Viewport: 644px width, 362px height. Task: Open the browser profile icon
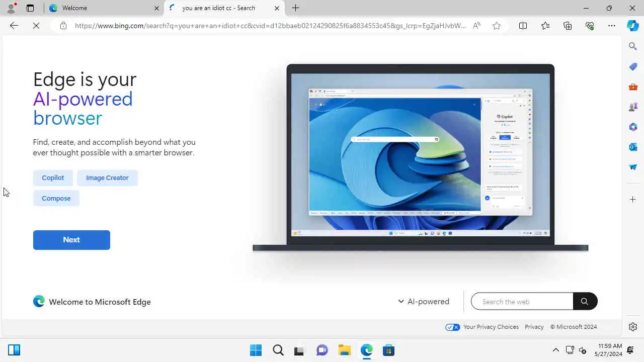click(11, 8)
